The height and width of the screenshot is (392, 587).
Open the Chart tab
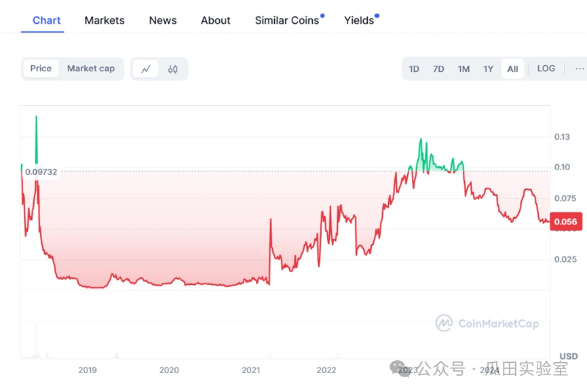[x=47, y=20]
